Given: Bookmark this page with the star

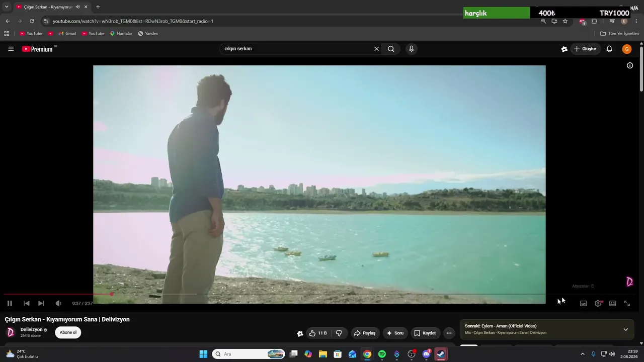Looking at the screenshot, I should 565,21.
